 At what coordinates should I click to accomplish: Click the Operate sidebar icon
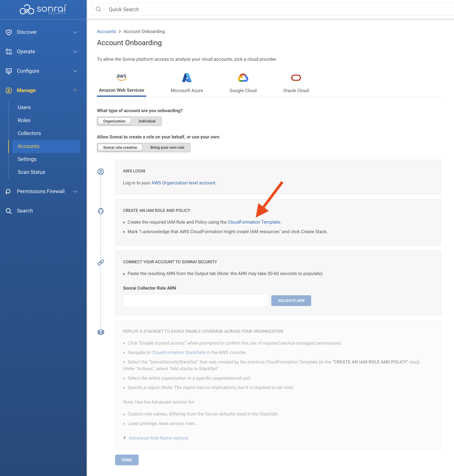click(9, 52)
